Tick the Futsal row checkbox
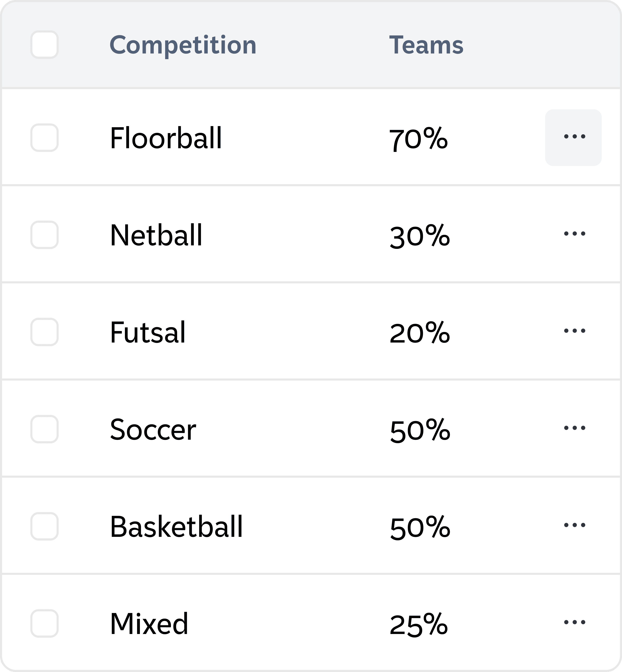The image size is (622, 672). (x=44, y=332)
